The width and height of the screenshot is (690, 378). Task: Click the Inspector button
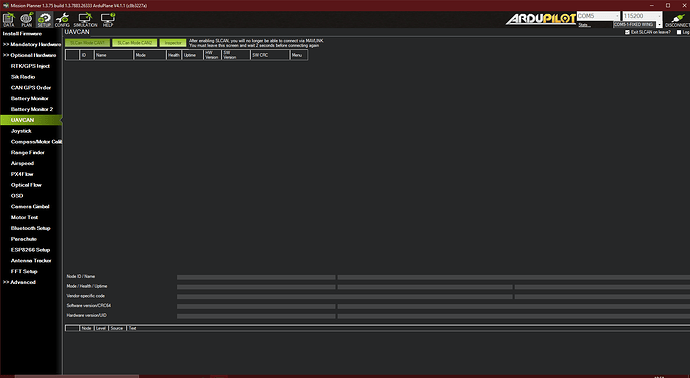click(173, 43)
